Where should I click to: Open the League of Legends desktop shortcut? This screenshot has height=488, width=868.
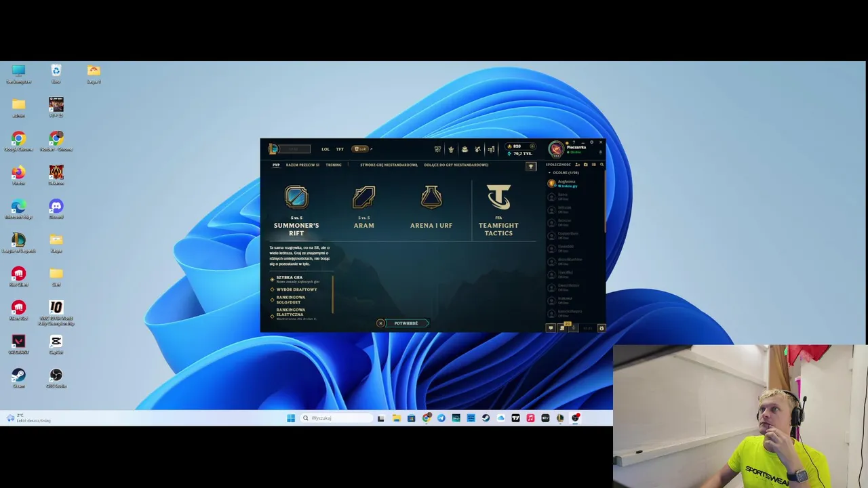[x=18, y=243]
